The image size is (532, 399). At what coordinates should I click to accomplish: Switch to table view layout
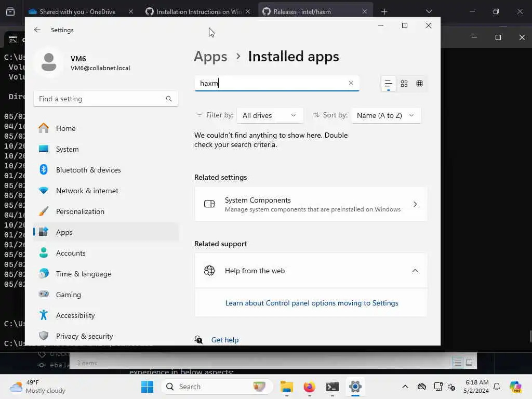pyautogui.click(x=419, y=84)
